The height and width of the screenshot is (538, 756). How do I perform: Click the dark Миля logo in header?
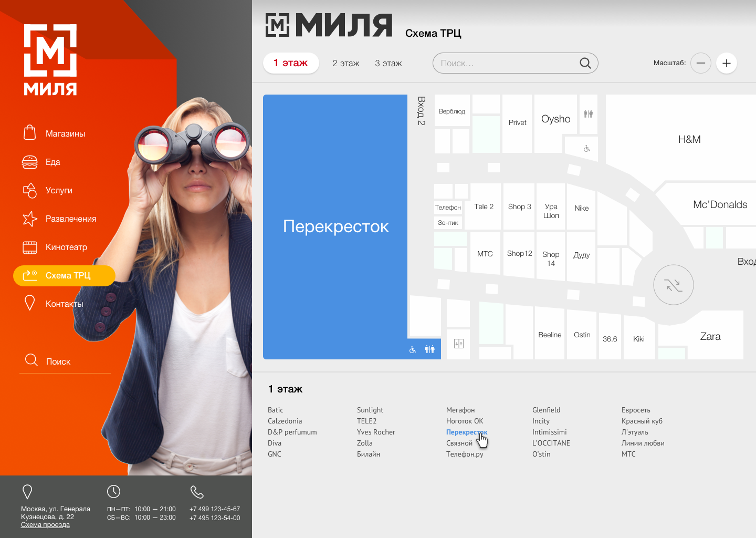[329, 25]
